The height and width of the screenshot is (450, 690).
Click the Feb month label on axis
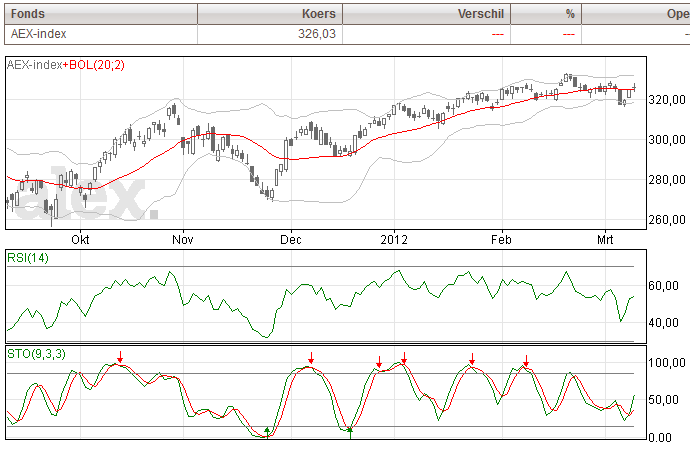coord(501,239)
